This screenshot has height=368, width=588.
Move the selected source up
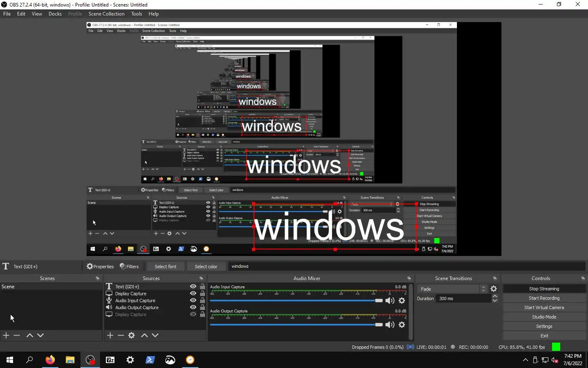145,335
